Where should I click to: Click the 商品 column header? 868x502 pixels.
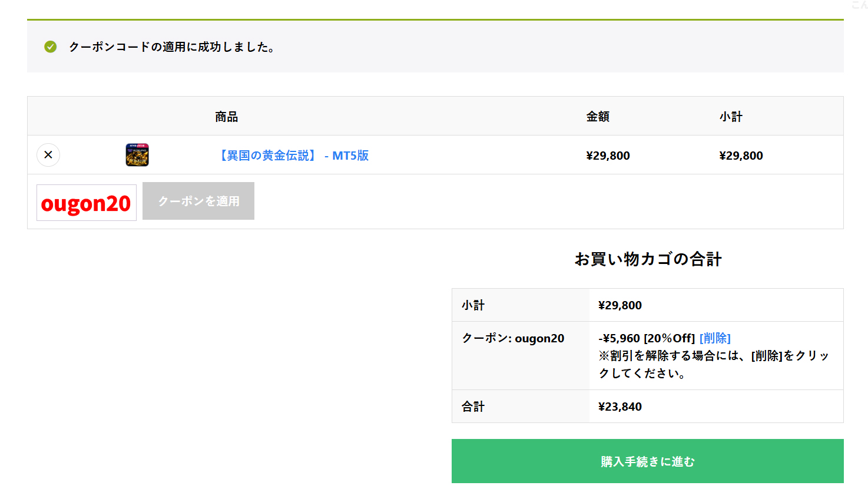click(x=227, y=117)
